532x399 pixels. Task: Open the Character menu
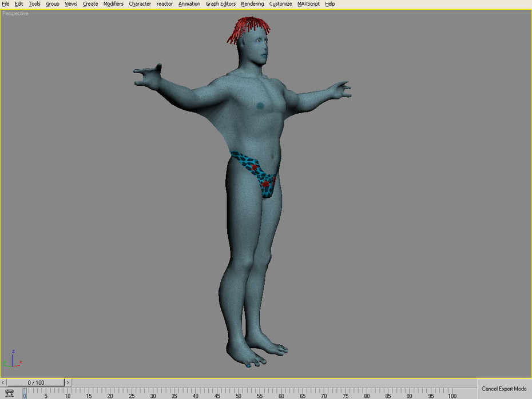click(x=140, y=4)
